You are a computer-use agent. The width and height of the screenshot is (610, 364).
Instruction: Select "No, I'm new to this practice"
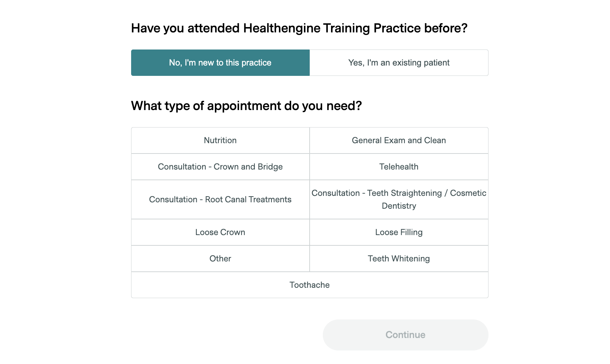click(220, 63)
